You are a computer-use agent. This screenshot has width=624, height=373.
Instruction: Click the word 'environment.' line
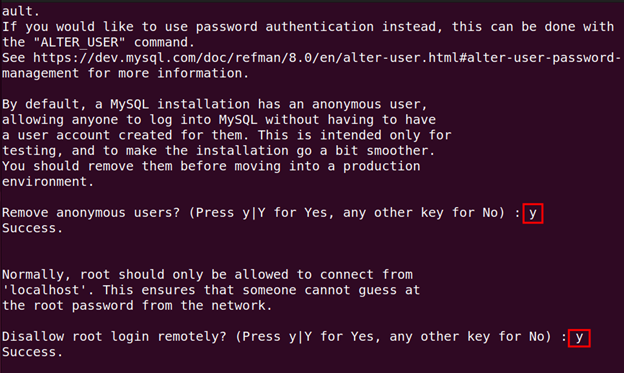click(x=48, y=182)
